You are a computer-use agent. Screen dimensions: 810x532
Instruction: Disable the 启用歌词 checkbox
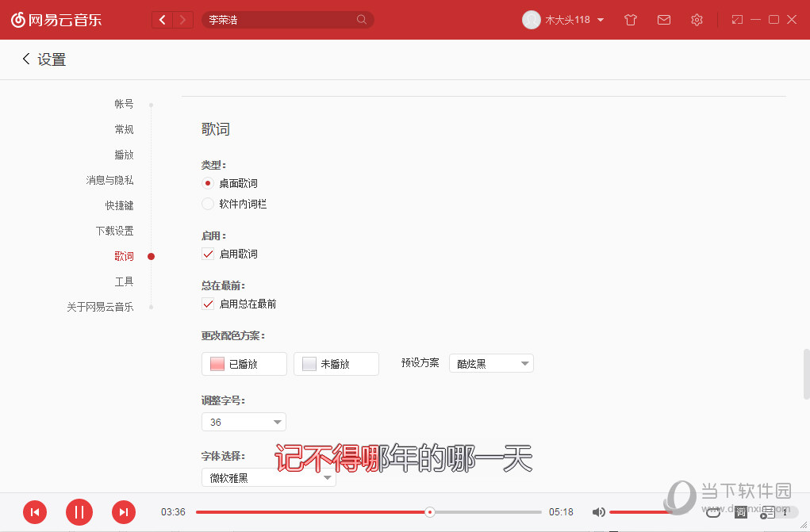click(208, 254)
